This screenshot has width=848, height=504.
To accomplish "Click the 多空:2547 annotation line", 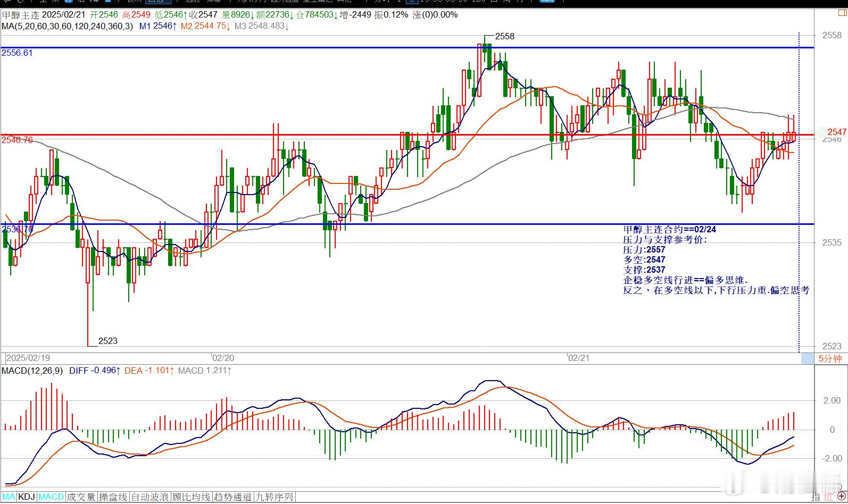I will coord(644,260).
